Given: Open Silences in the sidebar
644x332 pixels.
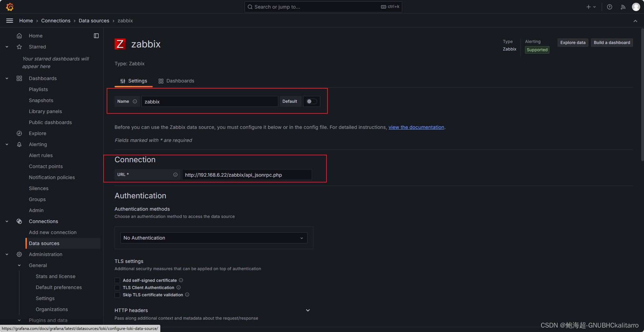Looking at the screenshot, I should (x=39, y=188).
